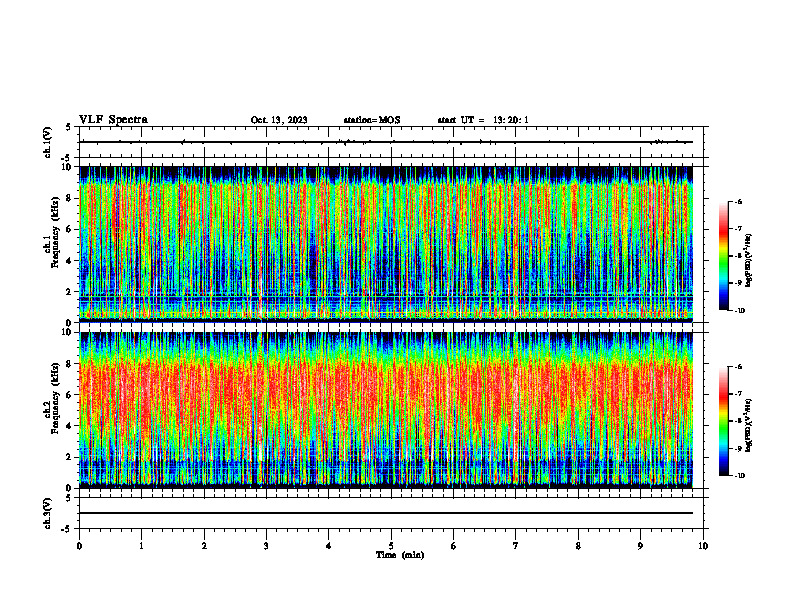Image resolution: width=792 pixels, height=612 pixels.
Task: Click the ch.1(V) waveform trace panel
Action: (391, 142)
